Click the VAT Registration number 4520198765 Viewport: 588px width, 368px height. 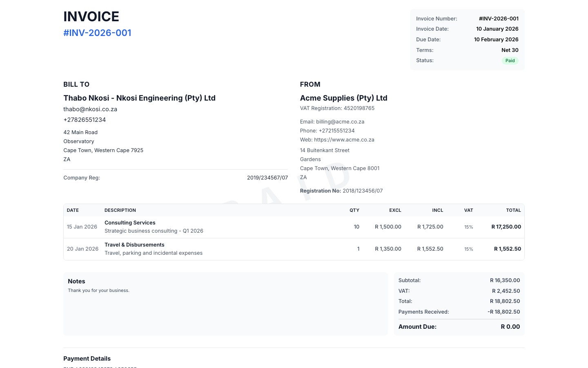tap(359, 108)
